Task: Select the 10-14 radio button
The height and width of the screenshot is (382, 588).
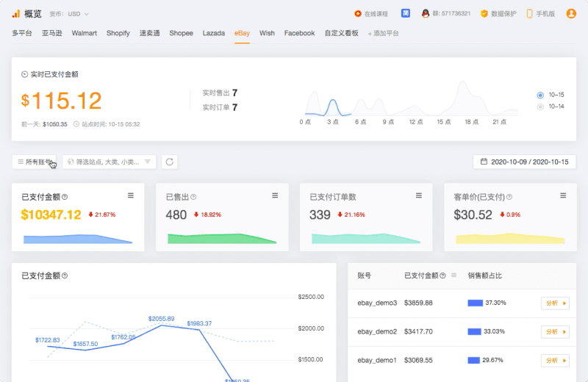Action: [x=541, y=107]
